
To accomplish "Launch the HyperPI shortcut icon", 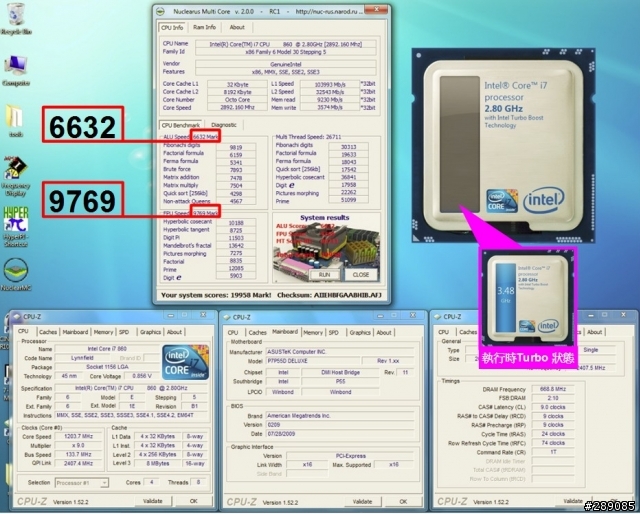I will click(x=16, y=227).
